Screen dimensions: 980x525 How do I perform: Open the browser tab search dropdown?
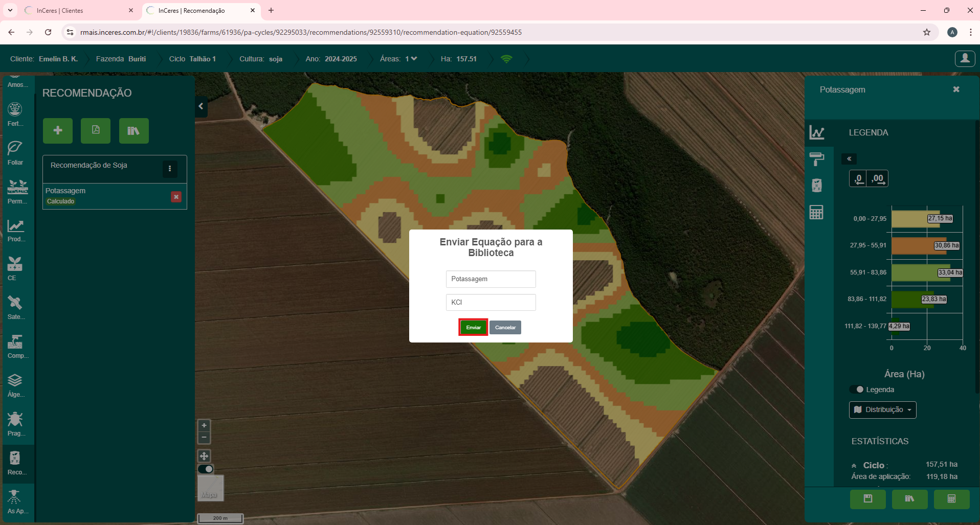click(x=10, y=10)
